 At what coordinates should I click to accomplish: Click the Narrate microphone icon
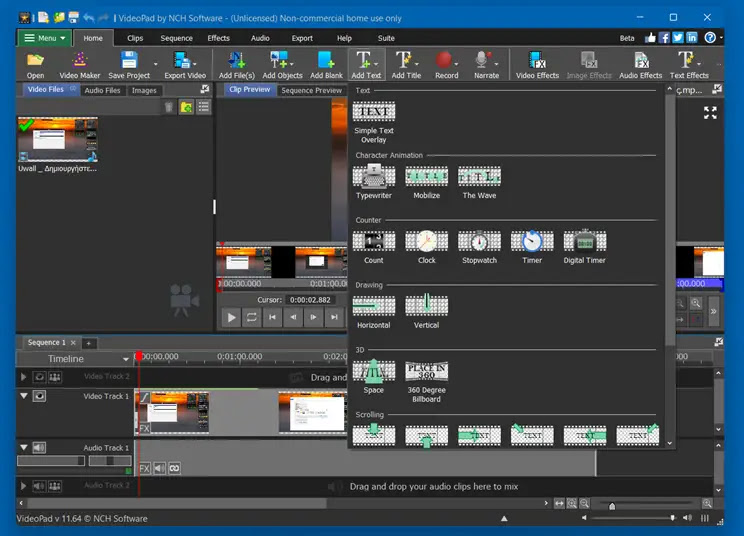486,65
